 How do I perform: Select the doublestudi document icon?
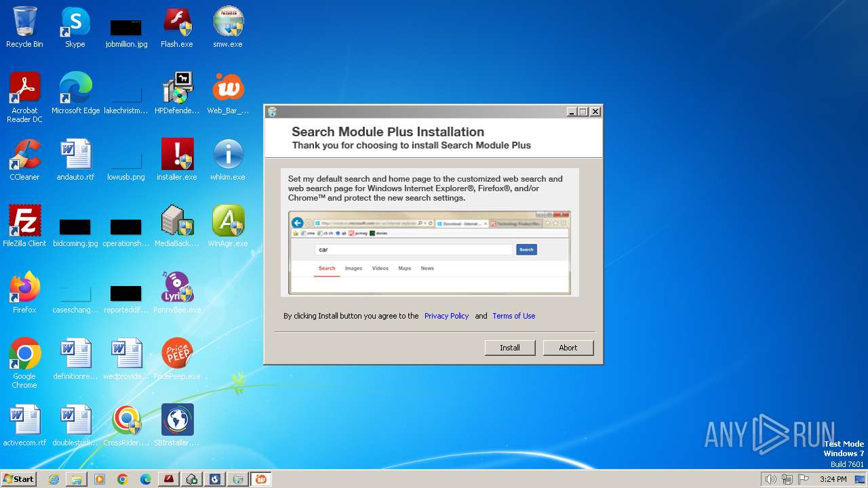tap(75, 426)
